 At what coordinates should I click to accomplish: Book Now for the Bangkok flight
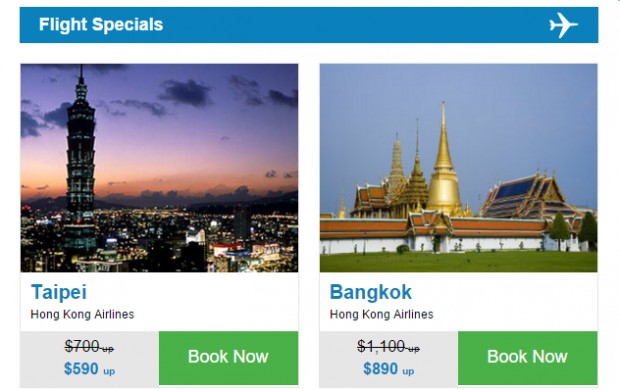[527, 358]
